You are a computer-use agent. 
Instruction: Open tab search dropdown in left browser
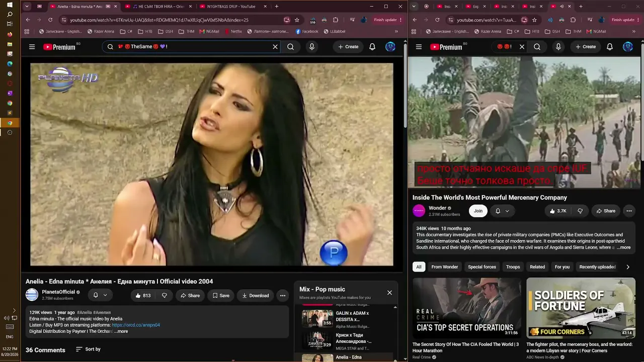[x=27, y=7]
